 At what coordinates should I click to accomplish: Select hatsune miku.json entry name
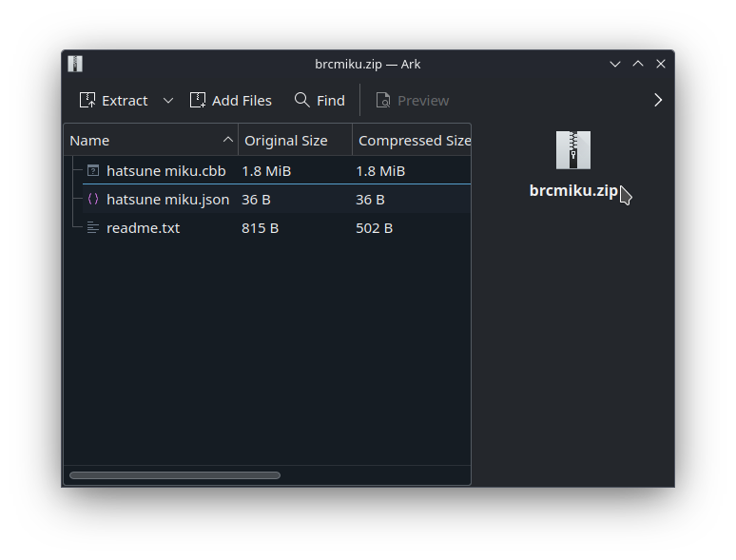tap(167, 200)
